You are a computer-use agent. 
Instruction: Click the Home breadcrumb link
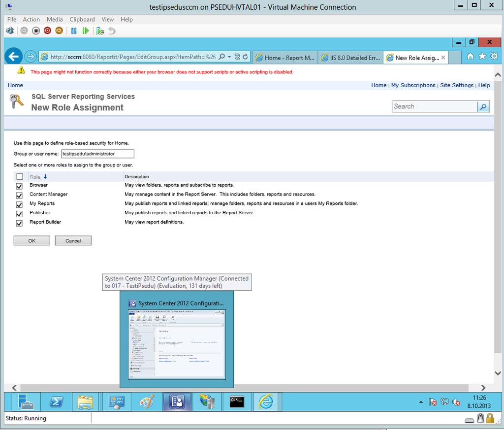pos(15,85)
